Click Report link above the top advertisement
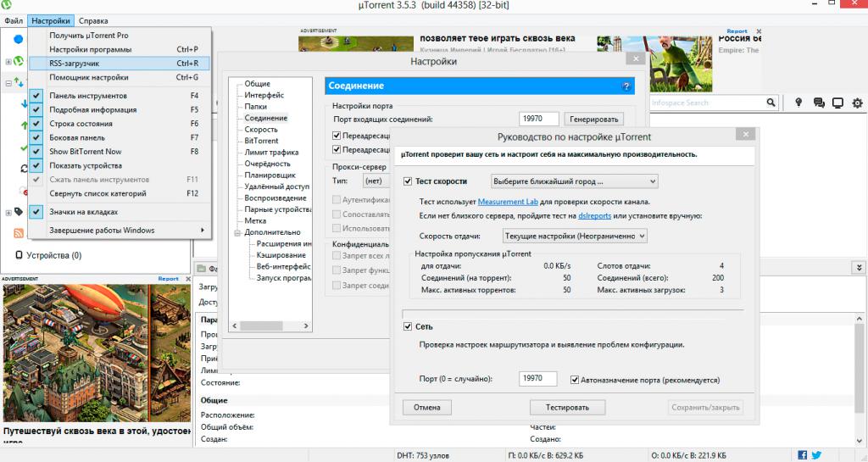The image size is (868, 462). click(737, 31)
